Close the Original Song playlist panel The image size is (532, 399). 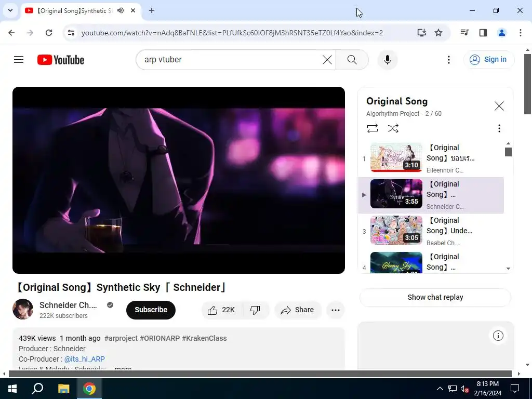pos(499,106)
